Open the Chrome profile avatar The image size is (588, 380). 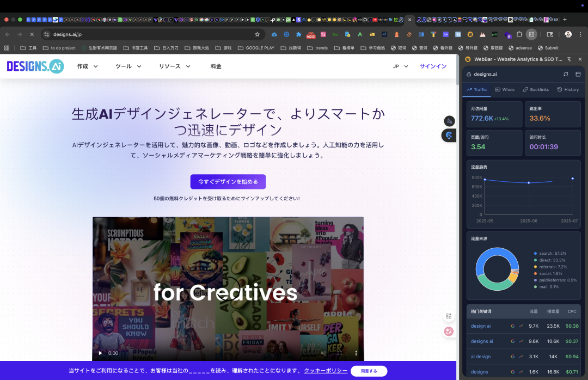(568, 34)
